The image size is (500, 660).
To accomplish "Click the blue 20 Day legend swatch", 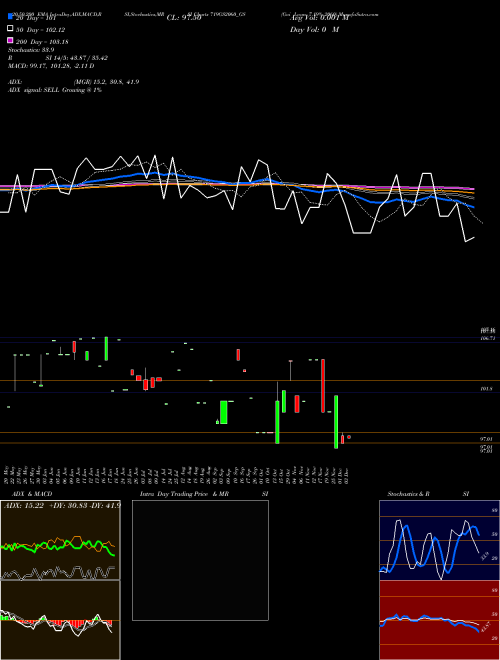I will [x=10, y=16].
